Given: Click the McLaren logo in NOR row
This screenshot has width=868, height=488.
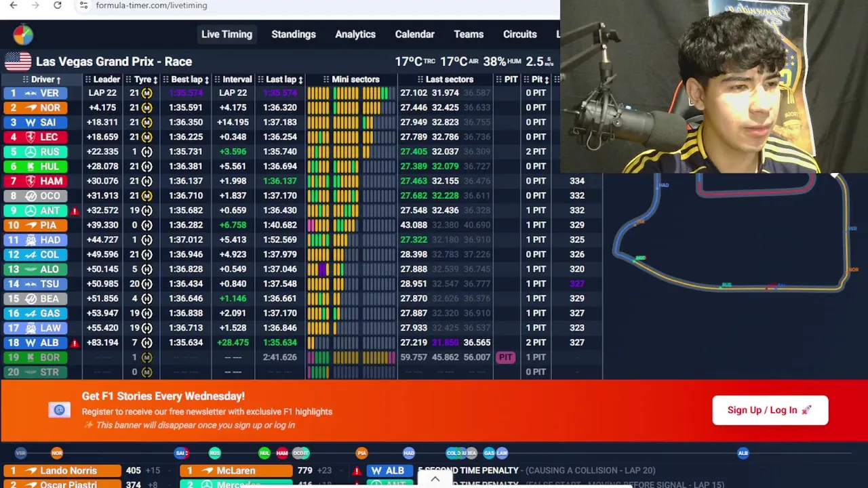Looking at the screenshot, I should [31, 108].
